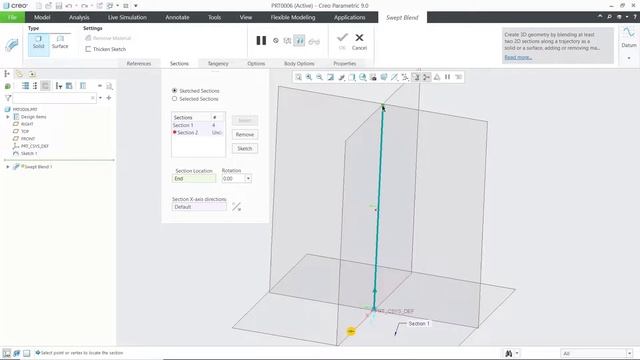Click the model tree filter funnel icon
This screenshot has width=640, height=360.
click(7, 98)
